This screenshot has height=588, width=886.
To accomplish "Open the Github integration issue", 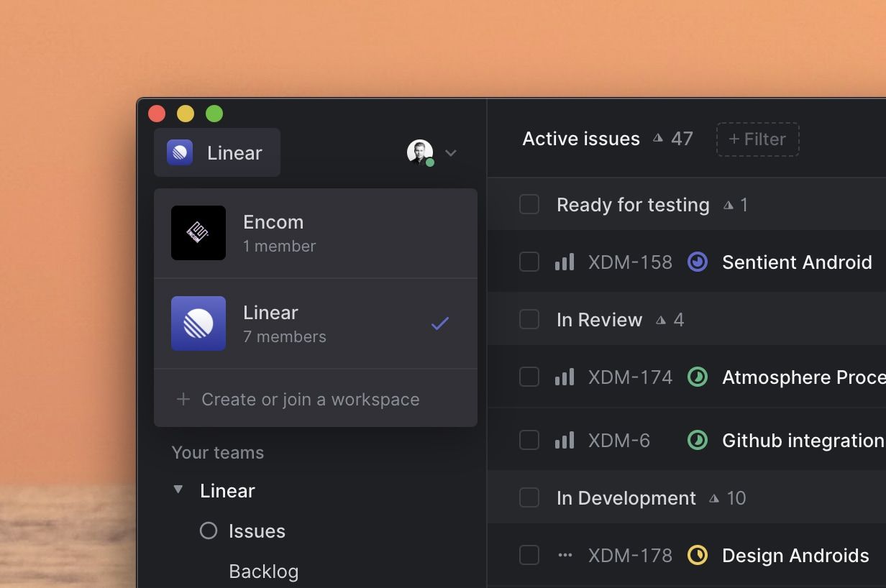I will 803,441.
